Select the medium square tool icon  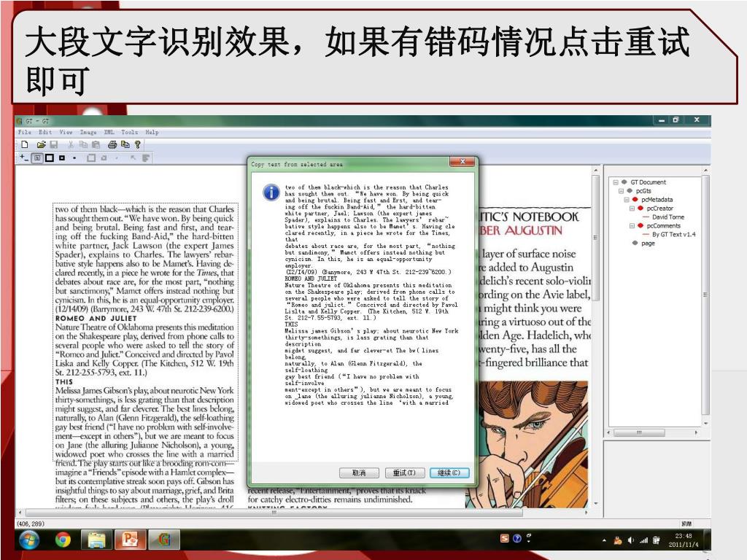click(x=62, y=157)
